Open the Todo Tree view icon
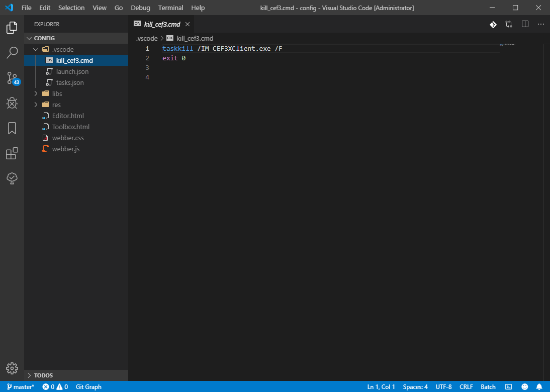This screenshot has height=392, width=550. click(12, 178)
